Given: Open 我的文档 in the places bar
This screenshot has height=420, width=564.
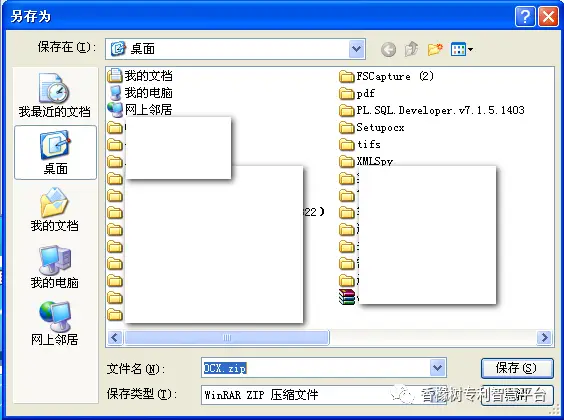Looking at the screenshot, I should (x=55, y=210).
